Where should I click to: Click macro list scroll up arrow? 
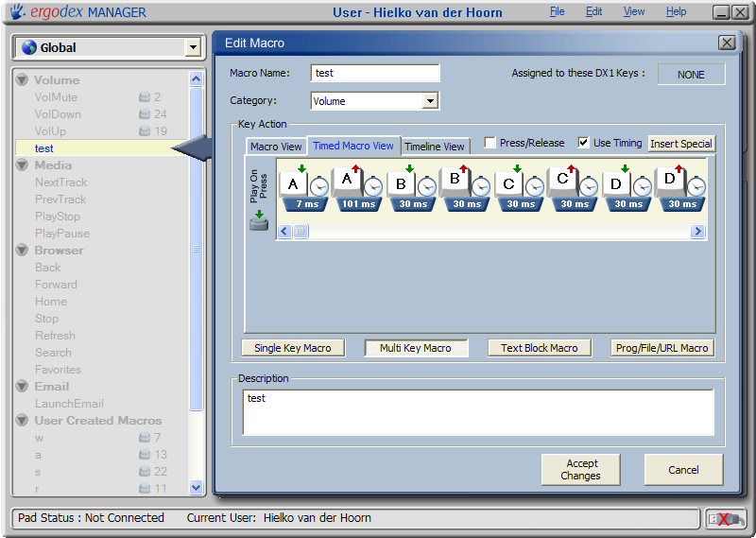(x=196, y=78)
